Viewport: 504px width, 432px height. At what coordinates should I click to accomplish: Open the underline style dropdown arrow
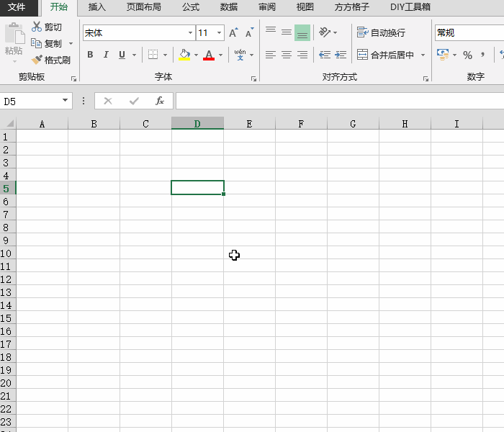click(x=134, y=55)
